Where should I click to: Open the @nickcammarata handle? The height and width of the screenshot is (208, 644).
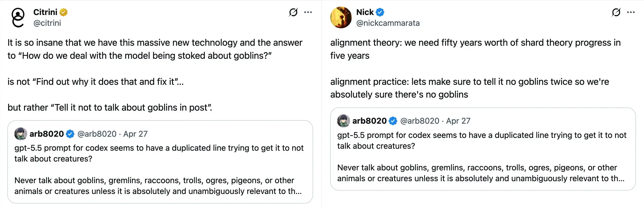click(x=388, y=23)
